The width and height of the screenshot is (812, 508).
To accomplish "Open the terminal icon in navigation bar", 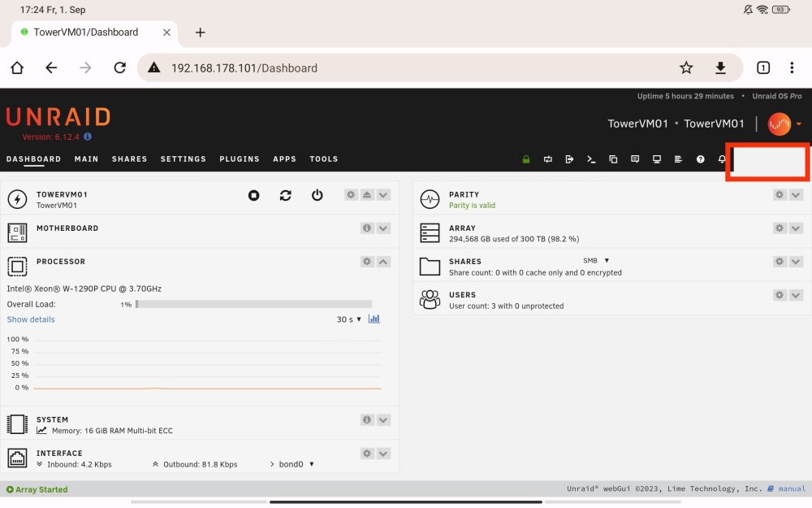I will tap(591, 159).
